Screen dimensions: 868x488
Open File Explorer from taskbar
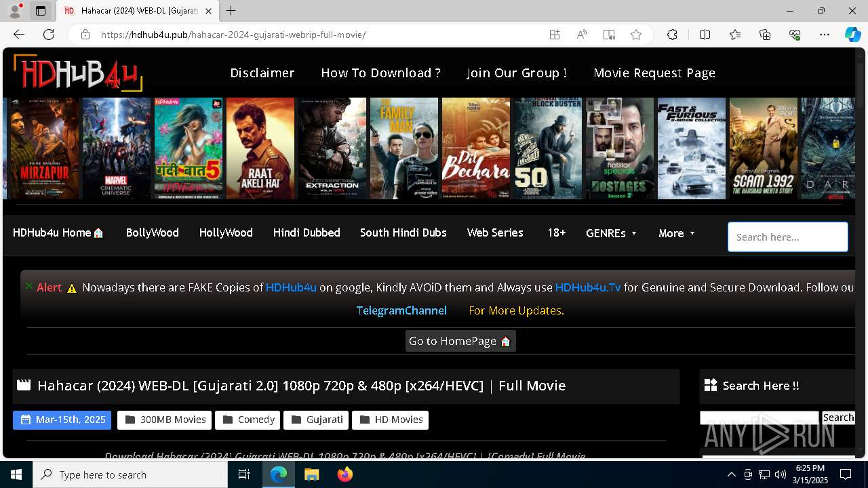tap(311, 474)
